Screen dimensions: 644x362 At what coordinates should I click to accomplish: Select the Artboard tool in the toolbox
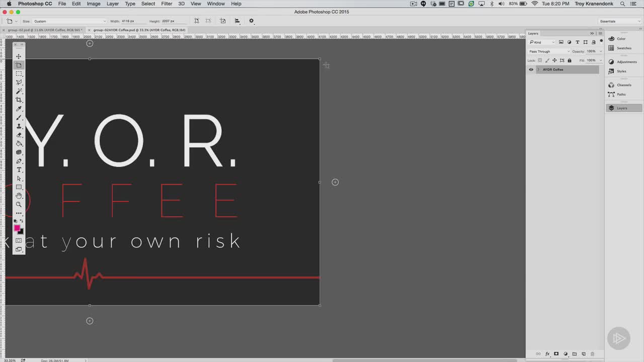[19, 65]
